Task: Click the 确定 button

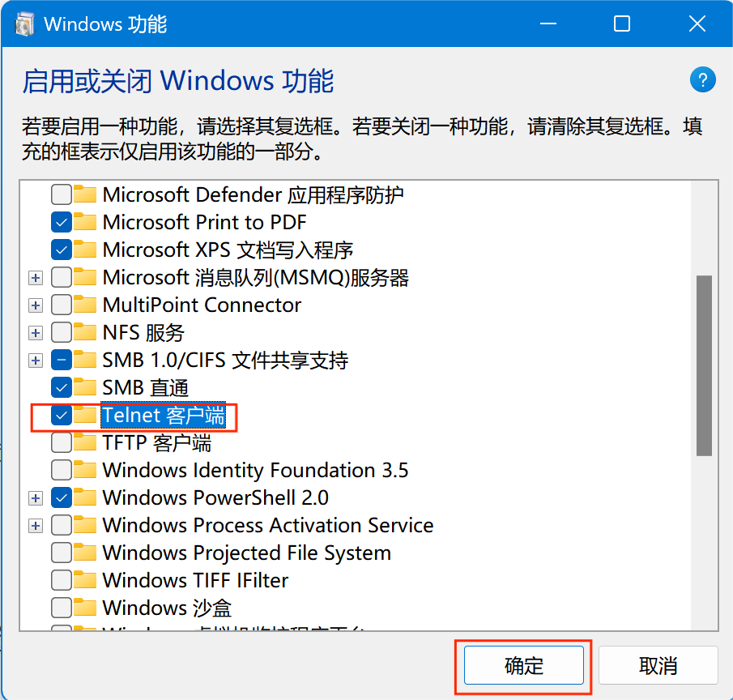Action: [523, 665]
